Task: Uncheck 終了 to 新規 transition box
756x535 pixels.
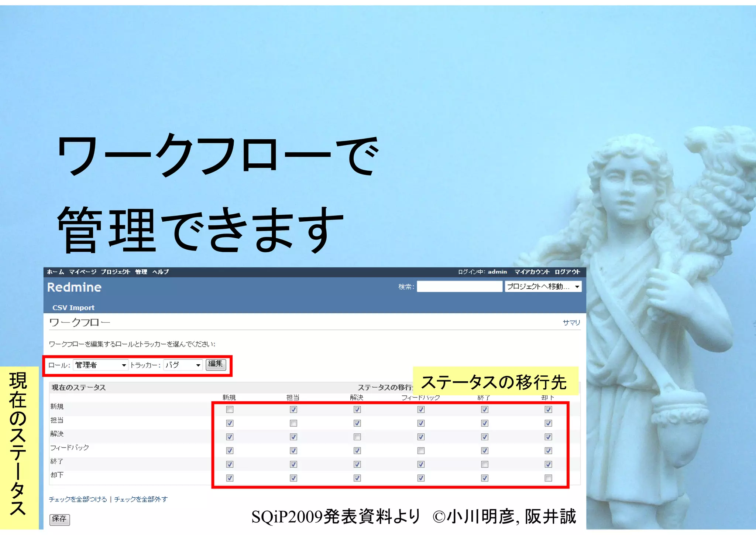Action: click(x=230, y=464)
